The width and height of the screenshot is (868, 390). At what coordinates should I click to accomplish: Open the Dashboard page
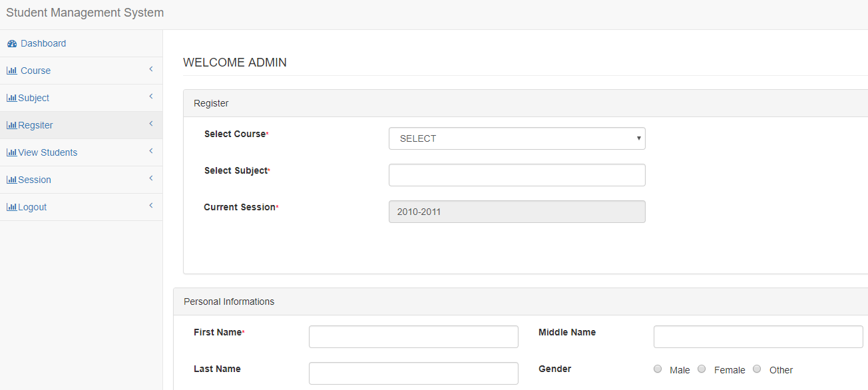41,43
